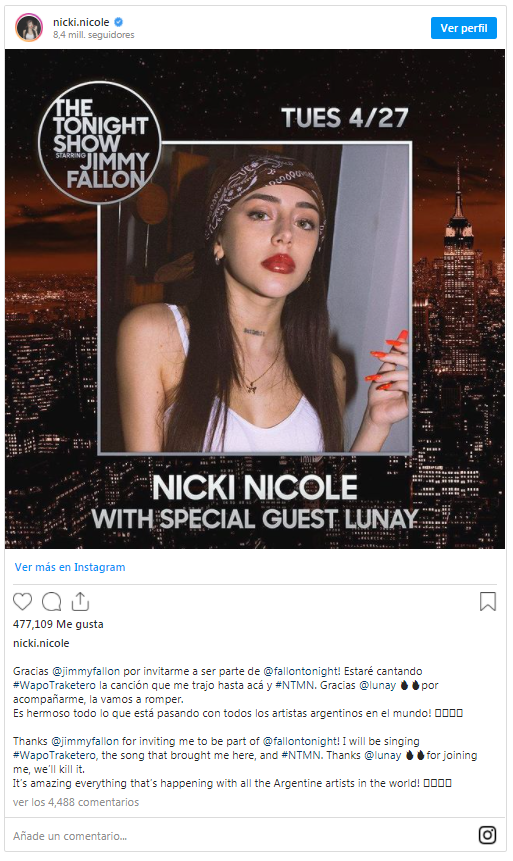This screenshot has height=861, width=513.
Task: Click the blue verified badge
Action: pyautogui.click(x=118, y=23)
